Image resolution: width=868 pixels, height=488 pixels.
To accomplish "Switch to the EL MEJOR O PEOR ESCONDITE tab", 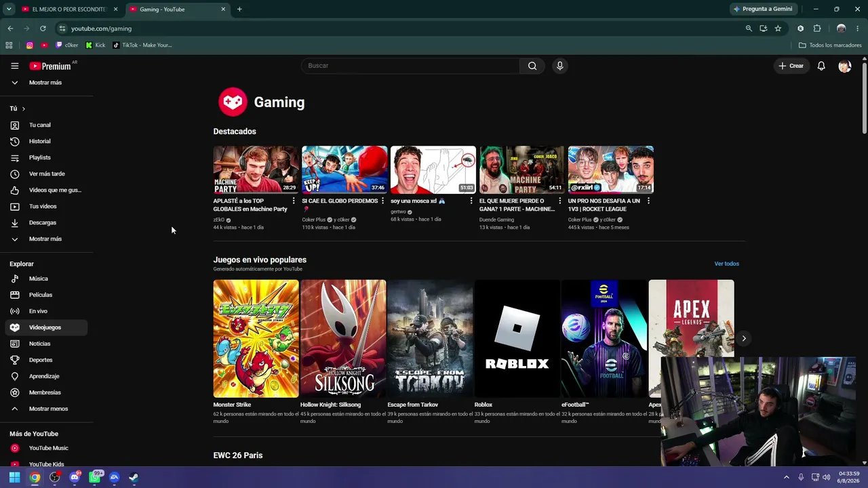I will 70,9.
